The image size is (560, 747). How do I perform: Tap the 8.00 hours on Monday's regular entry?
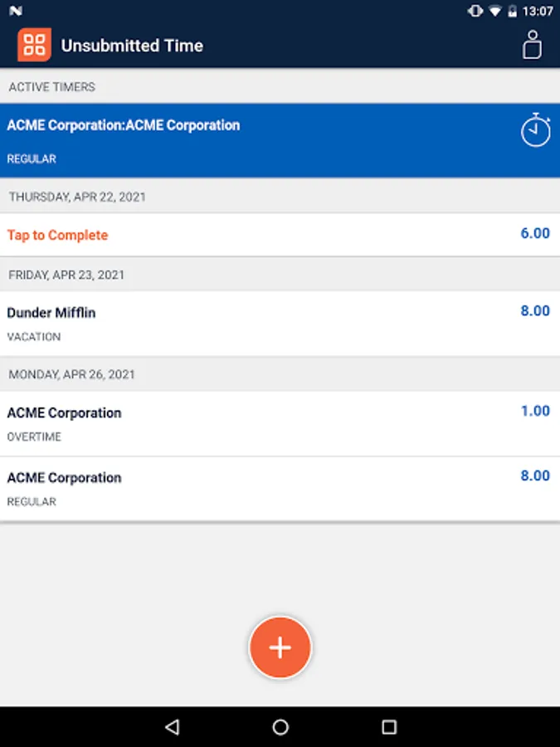point(535,476)
